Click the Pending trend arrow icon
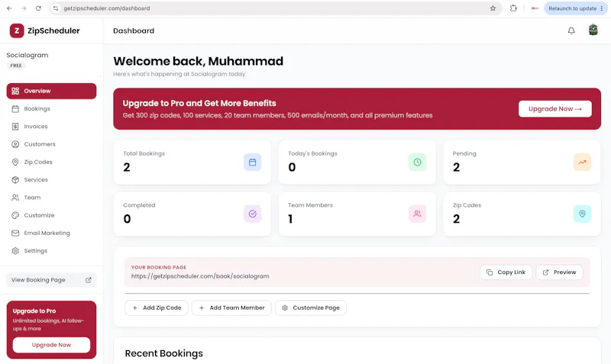The image size is (611, 364). point(582,163)
